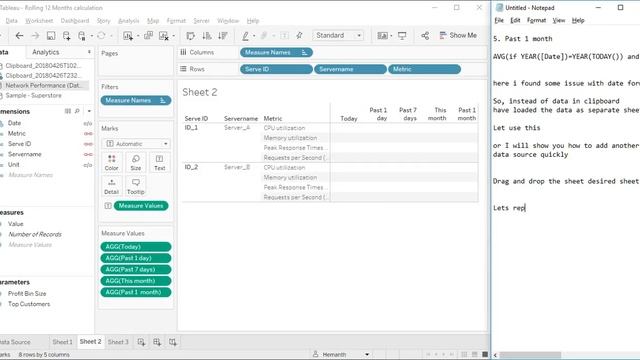Select the Servername dimension field
The image size is (640, 360).
(x=24, y=154)
